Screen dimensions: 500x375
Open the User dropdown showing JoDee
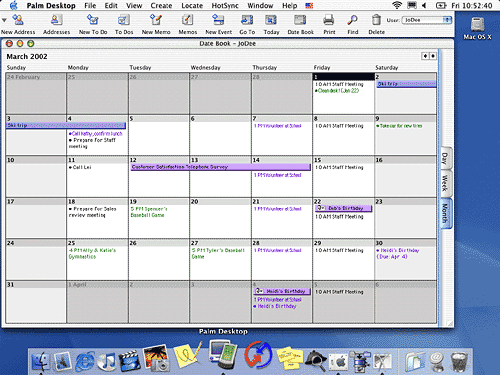coord(427,20)
